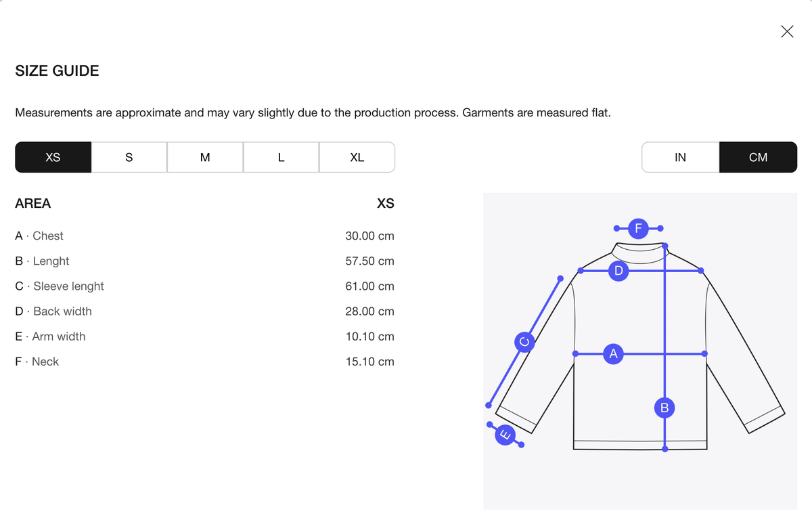812x524 pixels.
Task: Click the A · Chest row label
Action: coord(39,236)
